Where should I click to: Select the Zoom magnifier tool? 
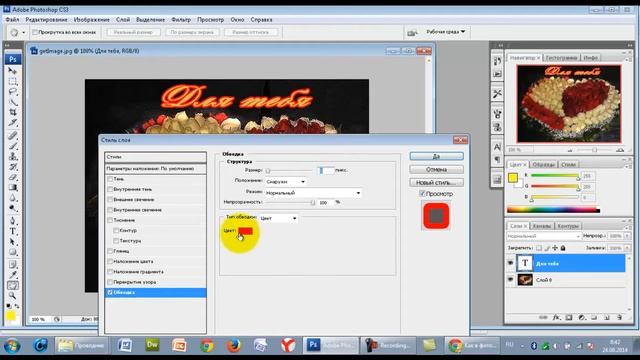(x=12, y=296)
